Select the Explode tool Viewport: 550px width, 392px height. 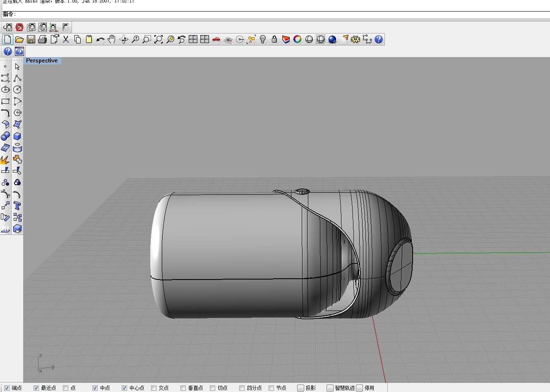[5, 159]
